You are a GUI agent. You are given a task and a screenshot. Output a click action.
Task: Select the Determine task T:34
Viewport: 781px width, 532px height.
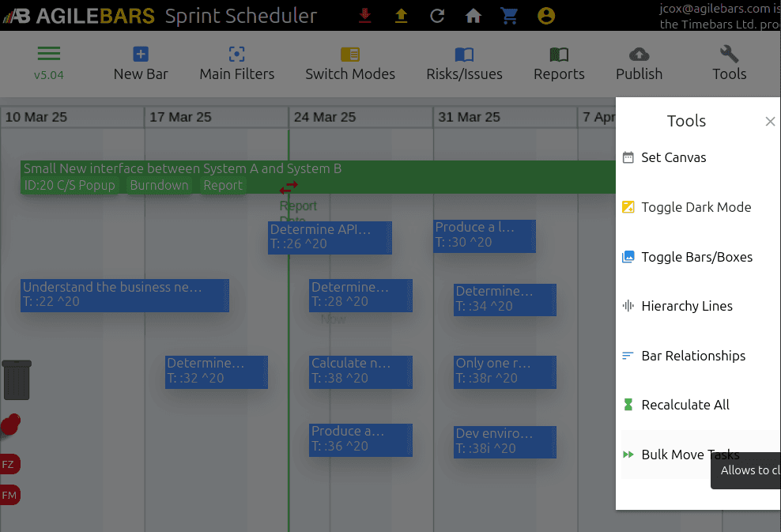click(x=504, y=300)
